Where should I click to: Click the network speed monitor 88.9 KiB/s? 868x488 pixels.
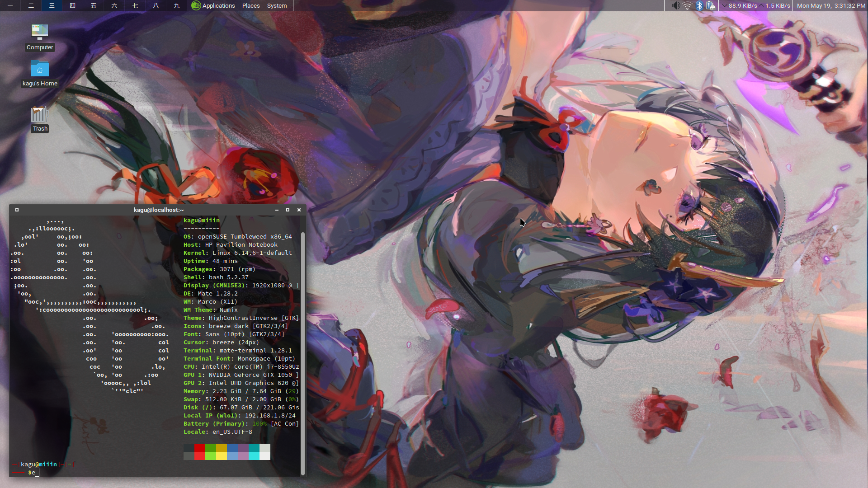(739, 5)
